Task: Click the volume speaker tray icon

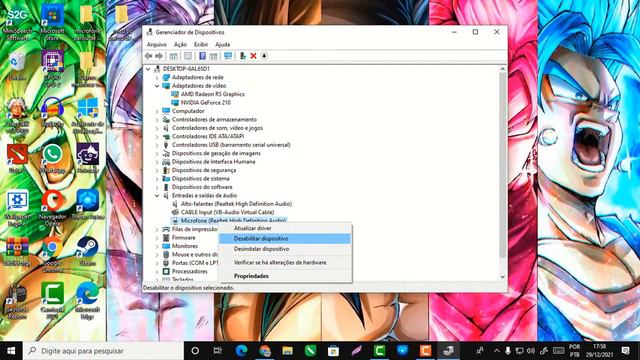Action: [x=531, y=351]
